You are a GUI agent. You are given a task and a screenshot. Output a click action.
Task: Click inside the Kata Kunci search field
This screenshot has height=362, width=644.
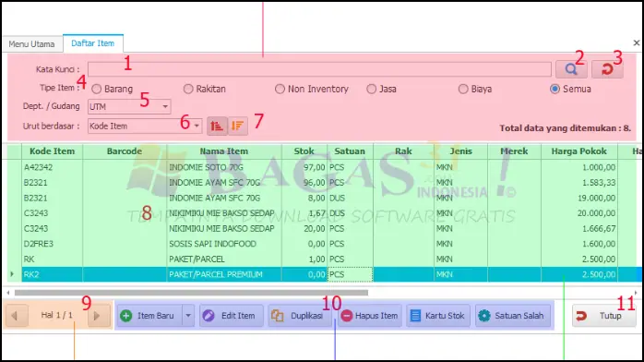319,69
